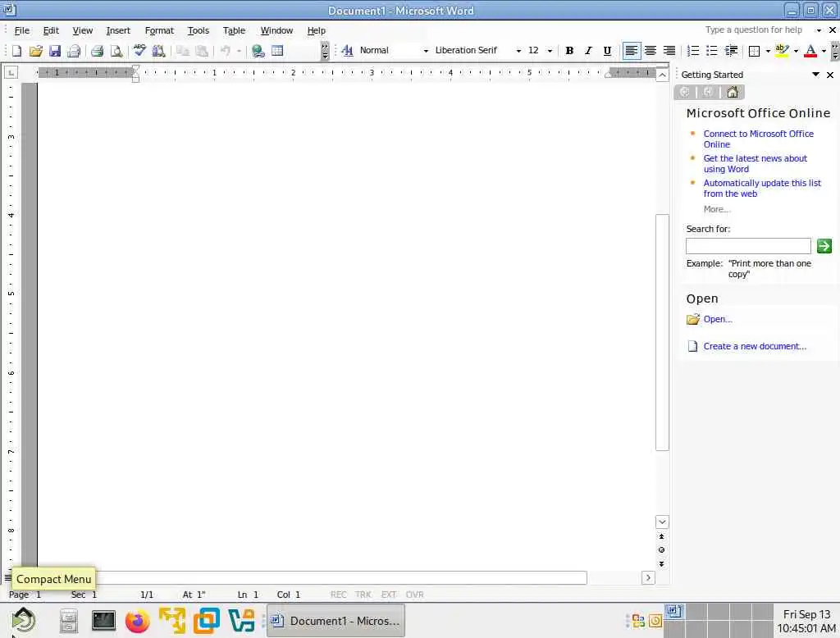The image size is (840, 638).
Task: Open file cabinet icon in taskbar
Action: coord(69,622)
